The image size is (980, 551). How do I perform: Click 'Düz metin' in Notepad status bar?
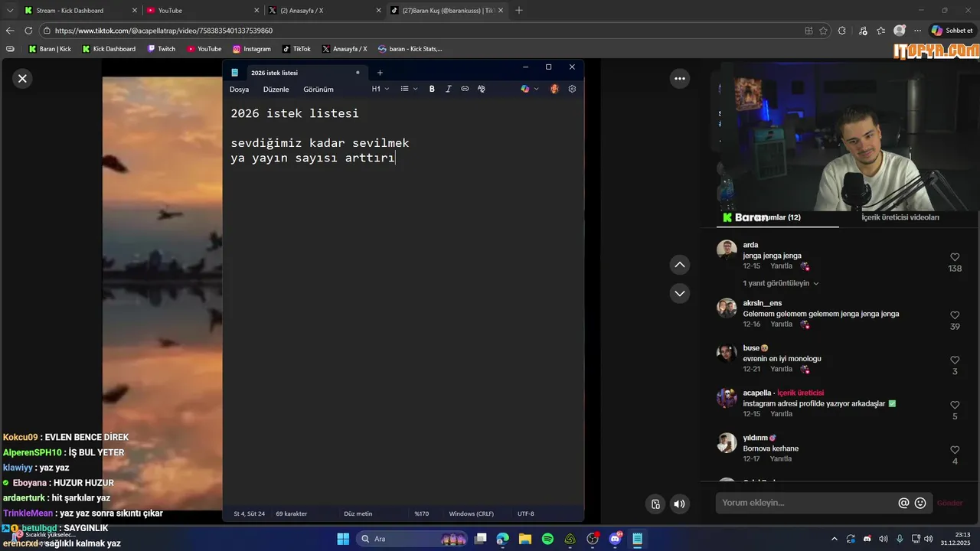(358, 514)
